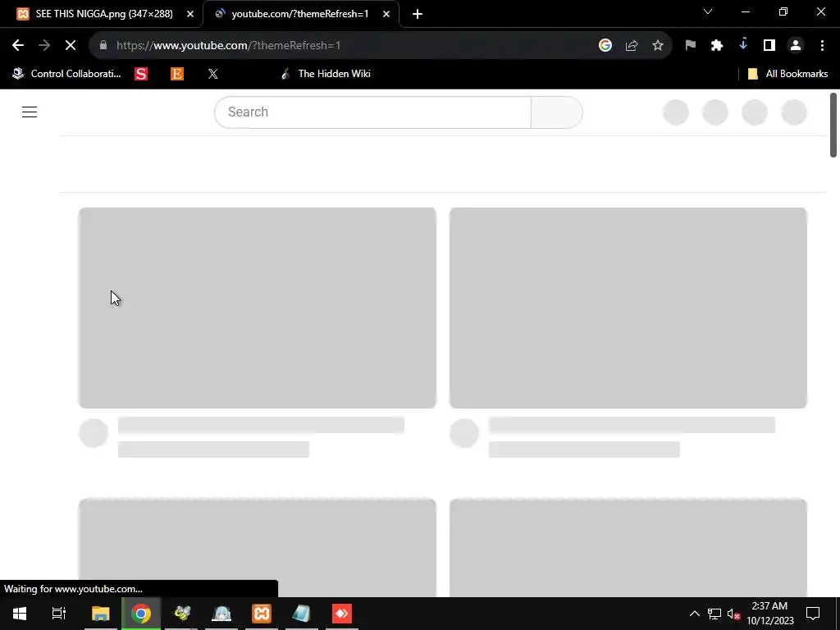The image size is (840, 630).
Task: Open the notification center icon
Action: [x=813, y=614]
